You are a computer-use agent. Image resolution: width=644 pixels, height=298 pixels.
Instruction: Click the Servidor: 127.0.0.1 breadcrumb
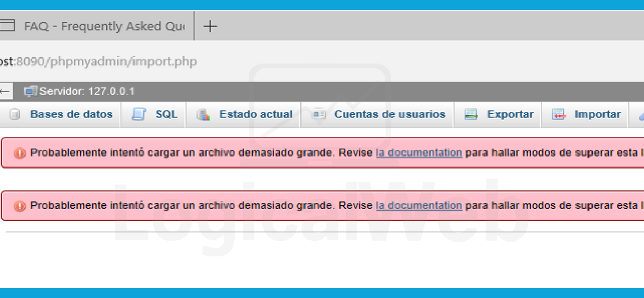(87, 91)
